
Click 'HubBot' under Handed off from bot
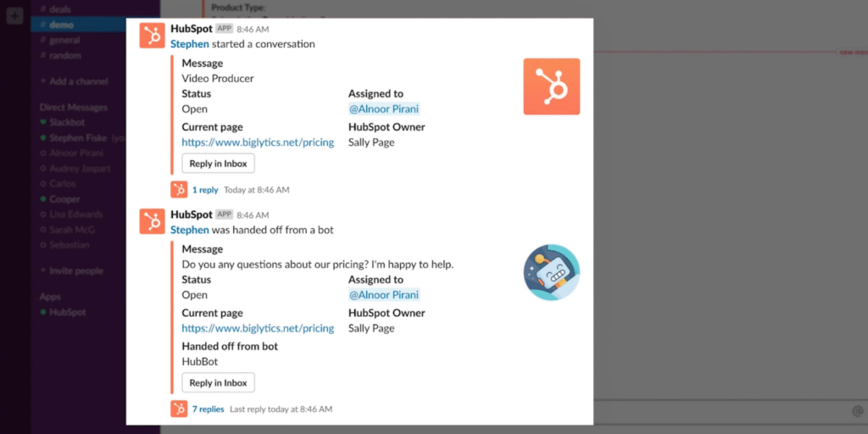click(x=200, y=361)
